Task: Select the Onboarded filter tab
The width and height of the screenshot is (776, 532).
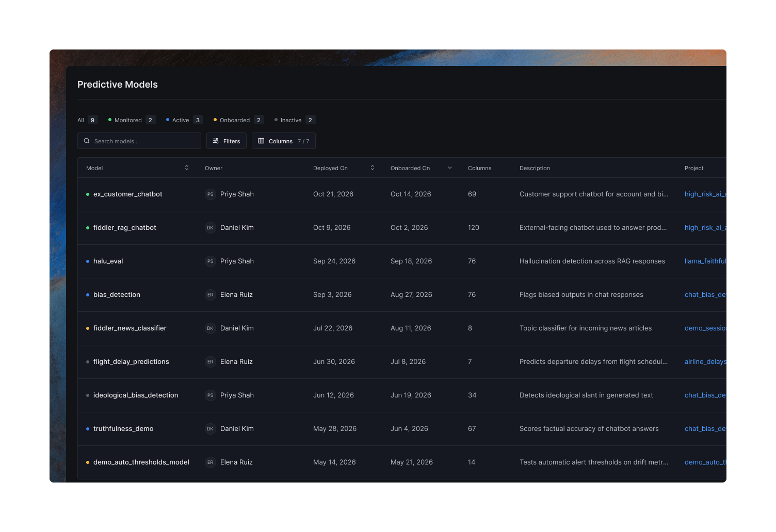Action: [238, 120]
